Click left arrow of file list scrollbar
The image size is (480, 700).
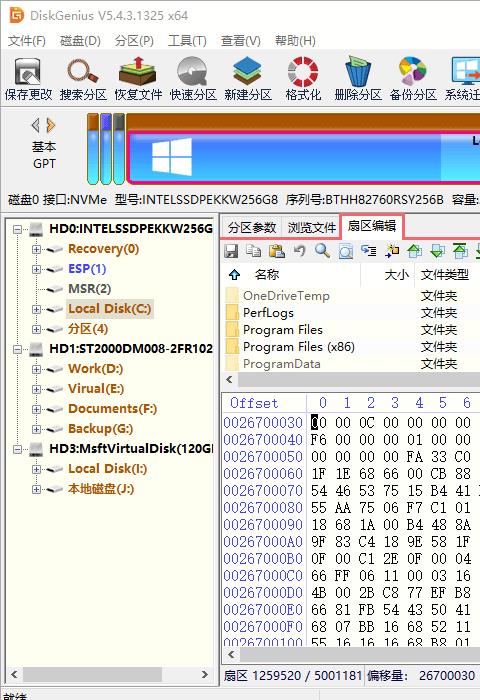[x=230, y=380]
